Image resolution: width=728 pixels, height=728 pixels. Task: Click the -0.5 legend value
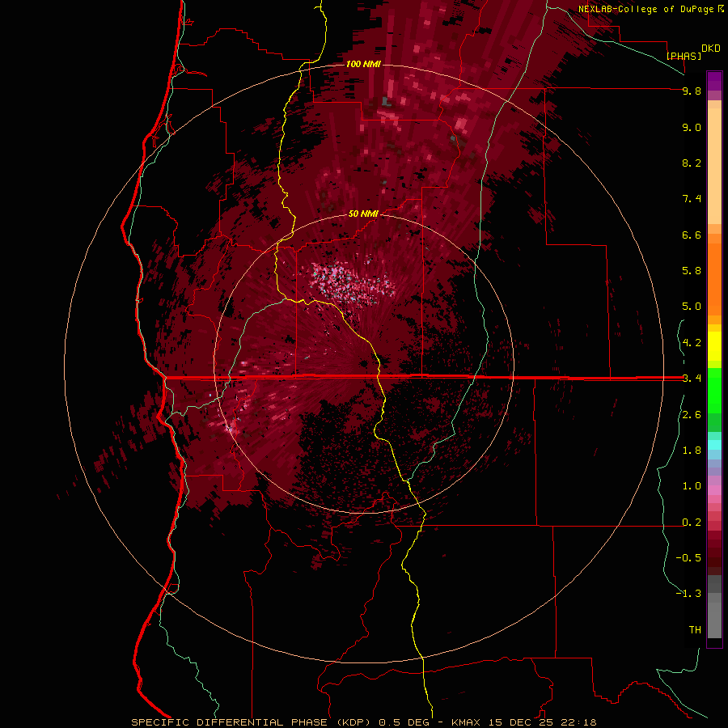pyautogui.click(x=688, y=558)
